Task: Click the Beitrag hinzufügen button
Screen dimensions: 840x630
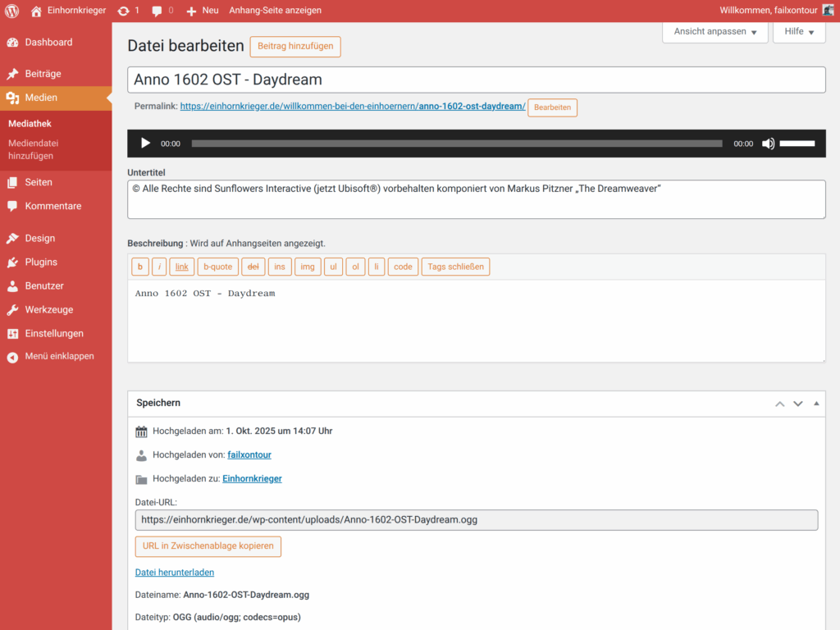Action: 295,47
